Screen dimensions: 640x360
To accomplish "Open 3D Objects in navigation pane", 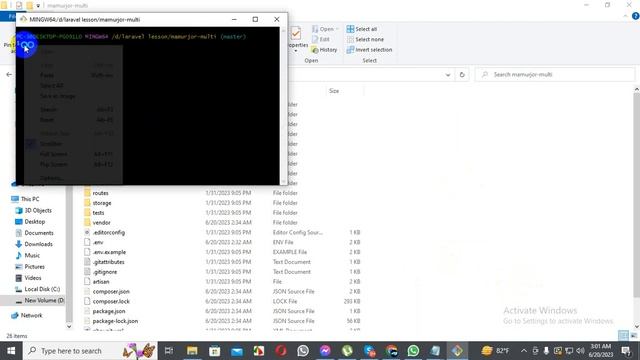I will point(38,211).
